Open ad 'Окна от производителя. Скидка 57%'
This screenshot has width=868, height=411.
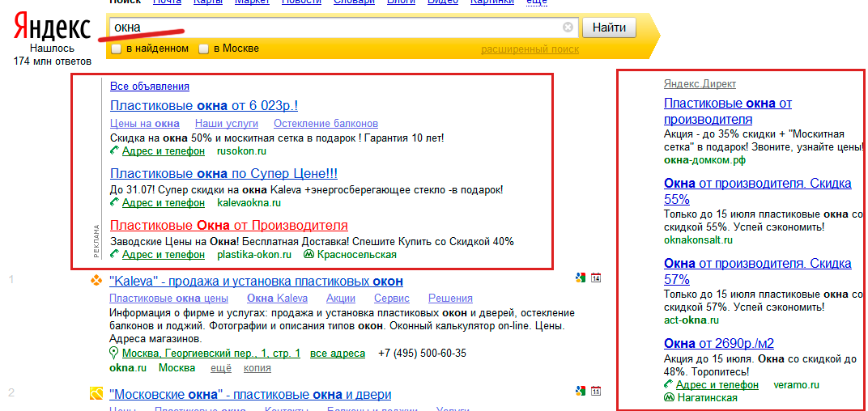pyautogui.click(x=757, y=270)
